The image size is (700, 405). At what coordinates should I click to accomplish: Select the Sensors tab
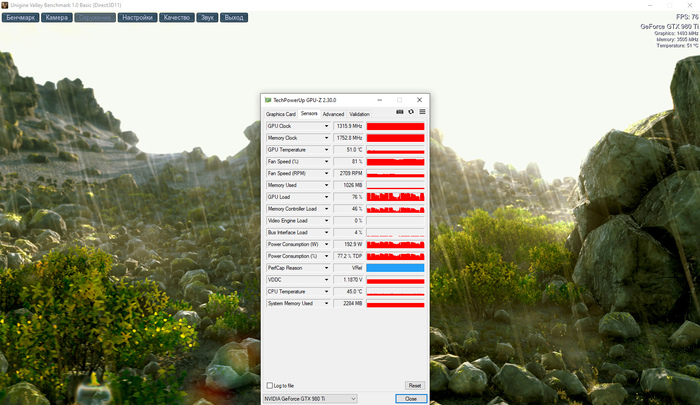(309, 114)
